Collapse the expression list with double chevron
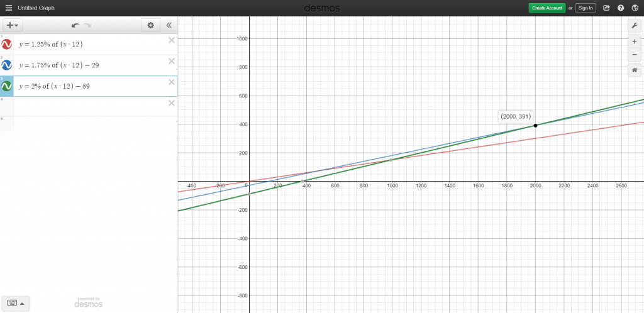 coord(169,25)
